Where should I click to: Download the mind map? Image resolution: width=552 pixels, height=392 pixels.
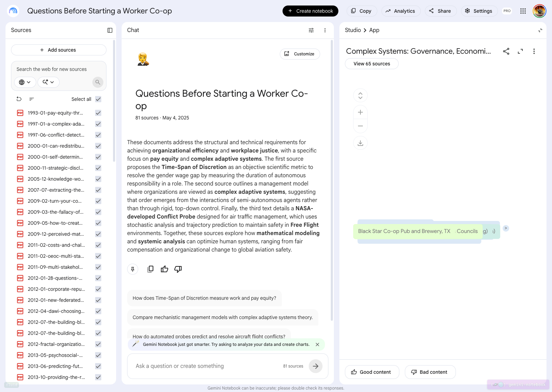pyautogui.click(x=360, y=143)
